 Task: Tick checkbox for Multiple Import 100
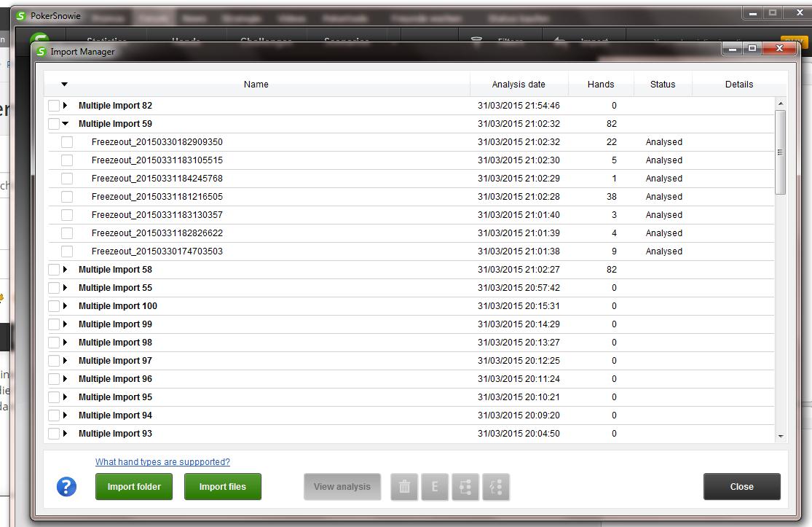pyautogui.click(x=54, y=305)
